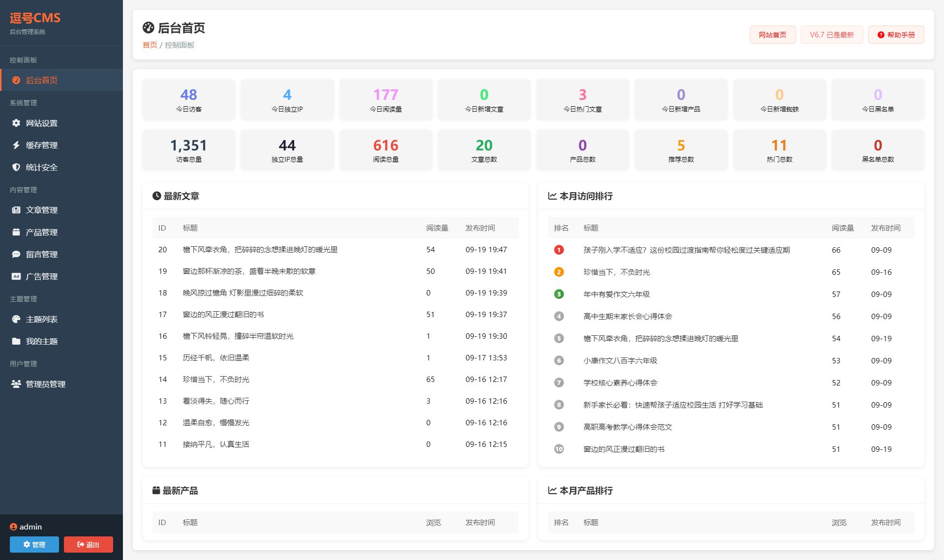This screenshot has width=944, height=560.
Task: Click the 网站首页 button
Action: [772, 35]
